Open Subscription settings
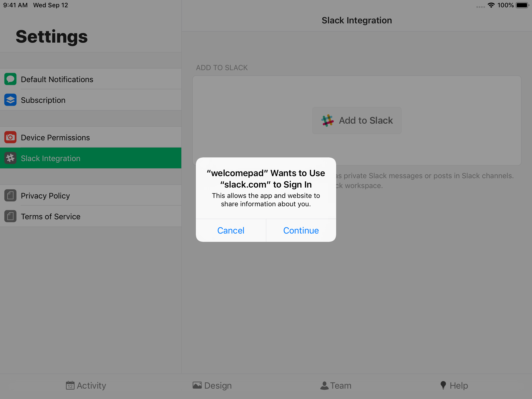532x399 pixels. click(91, 100)
